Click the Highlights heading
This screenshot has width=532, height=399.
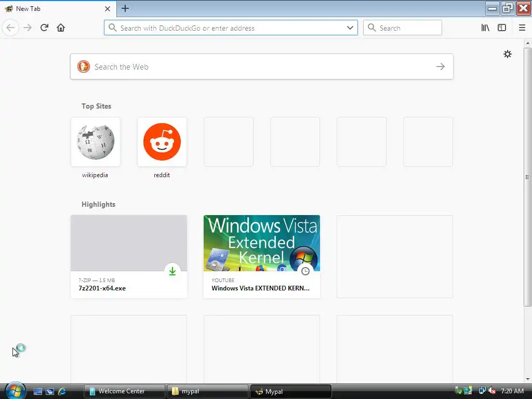click(98, 204)
